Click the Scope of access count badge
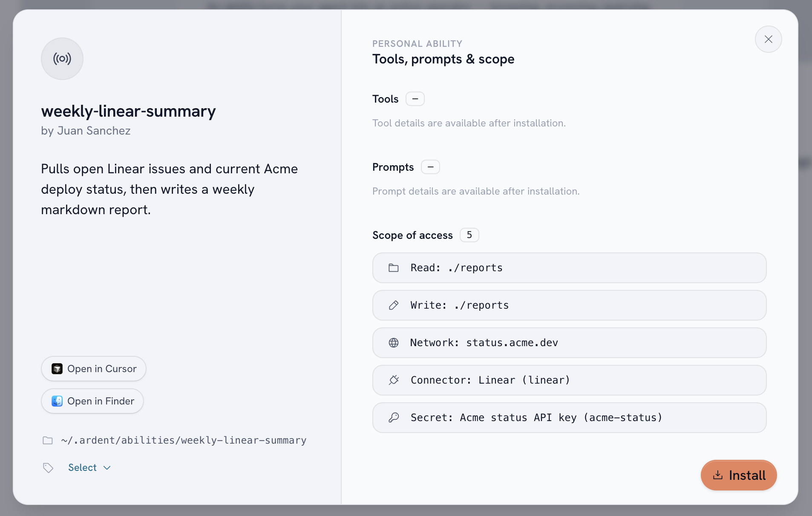812x516 pixels. coord(469,235)
